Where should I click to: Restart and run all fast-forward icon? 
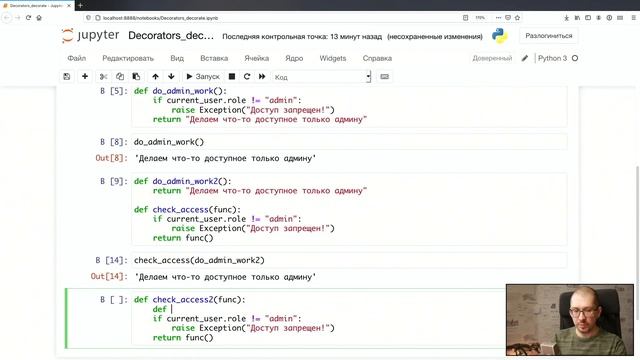262,77
